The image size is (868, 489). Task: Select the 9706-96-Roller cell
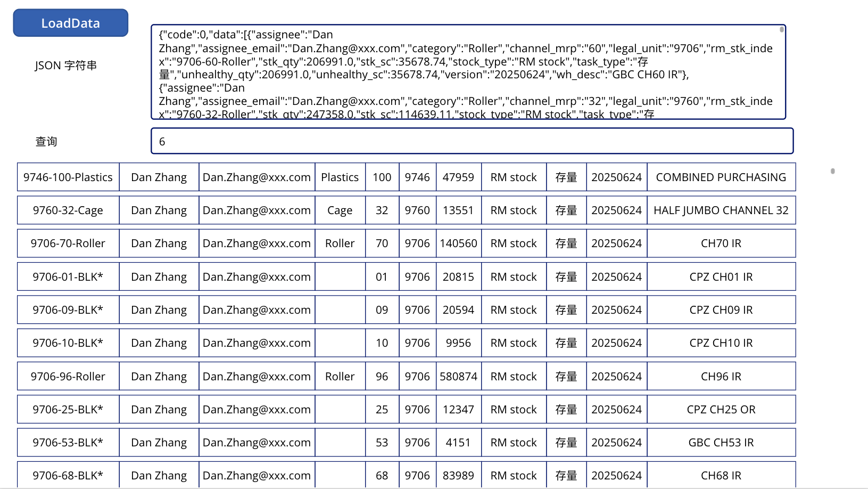pos(68,377)
